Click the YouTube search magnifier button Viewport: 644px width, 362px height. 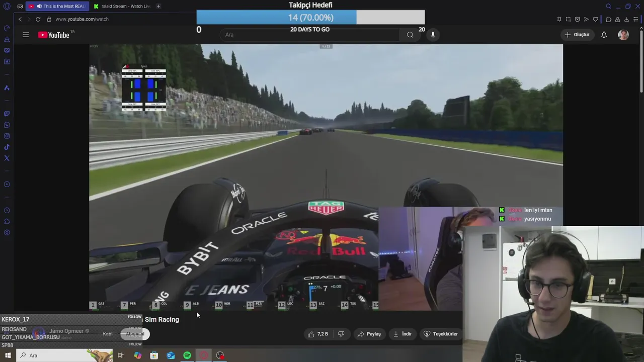pos(410,35)
